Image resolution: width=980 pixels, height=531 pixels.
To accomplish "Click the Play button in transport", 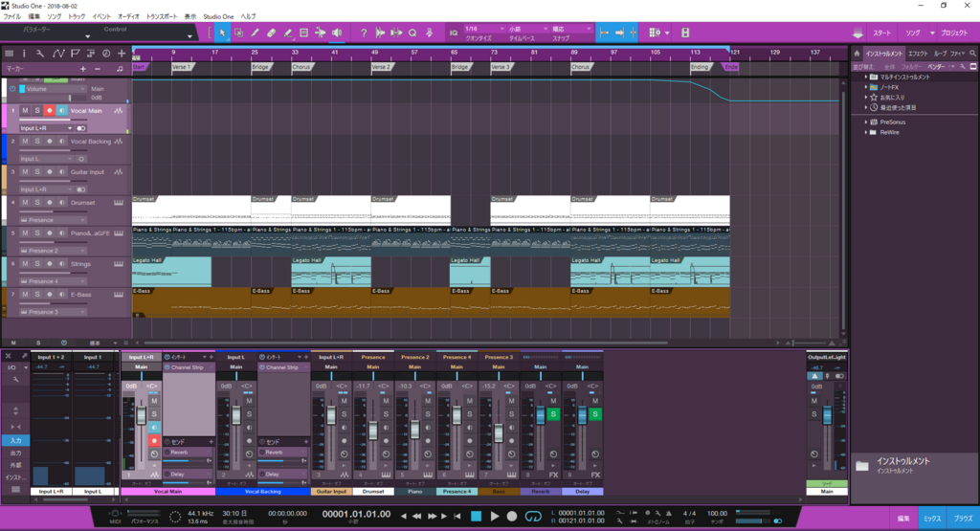I will [x=495, y=517].
